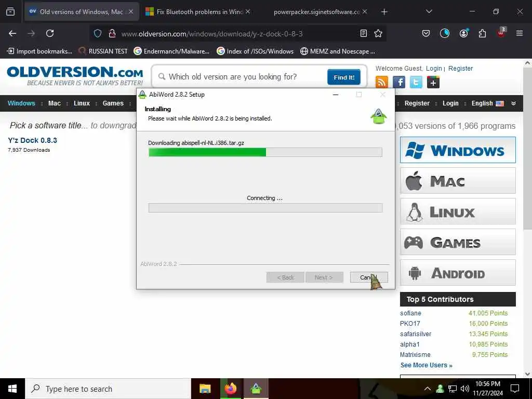Cancel the AbiWord 2.8.2 setup
Image resolution: width=532 pixels, height=399 pixels.
pyautogui.click(x=369, y=277)
